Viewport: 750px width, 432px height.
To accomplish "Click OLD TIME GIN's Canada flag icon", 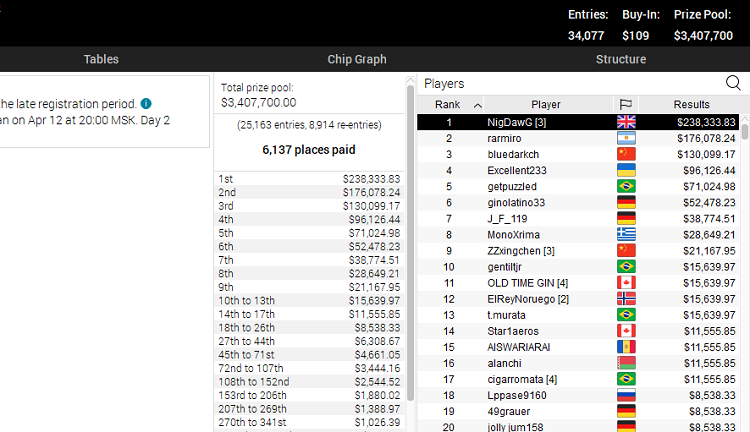I will coord(626,283).
